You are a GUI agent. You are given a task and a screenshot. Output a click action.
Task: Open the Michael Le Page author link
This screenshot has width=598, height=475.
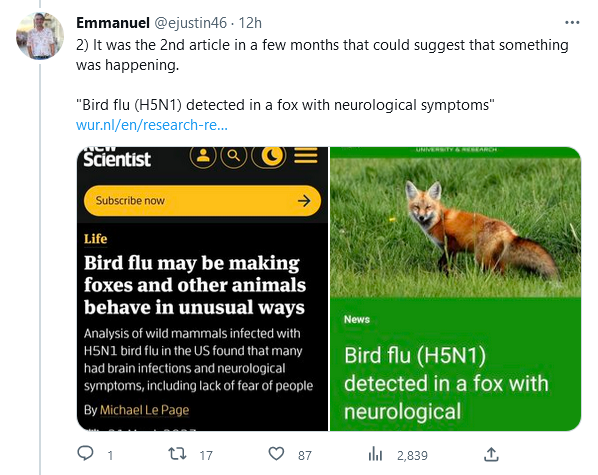[145, 410]
